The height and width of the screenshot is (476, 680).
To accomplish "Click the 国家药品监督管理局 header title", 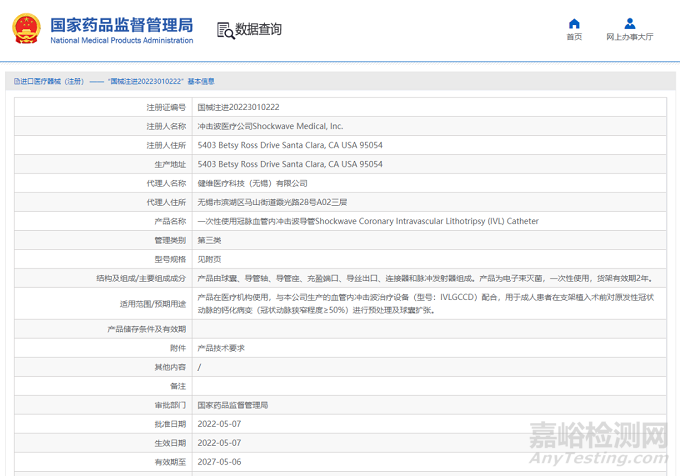I will coord(121,25).
